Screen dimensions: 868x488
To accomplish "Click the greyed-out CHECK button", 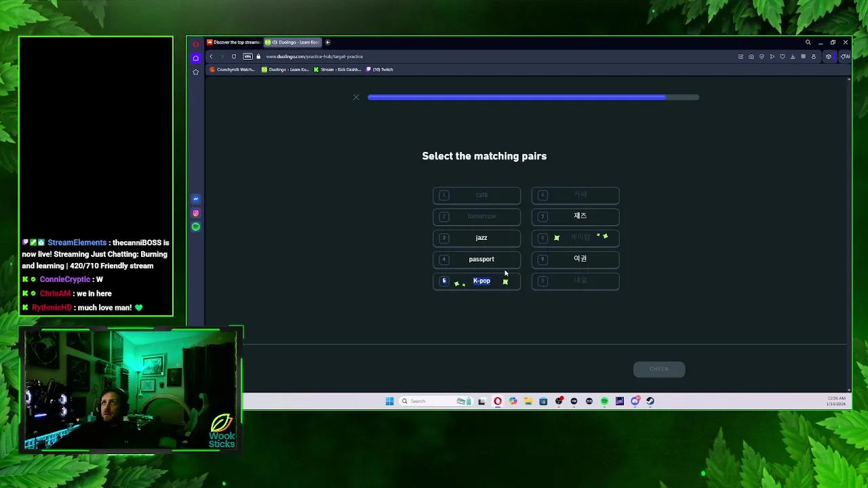I will point(659,369).
